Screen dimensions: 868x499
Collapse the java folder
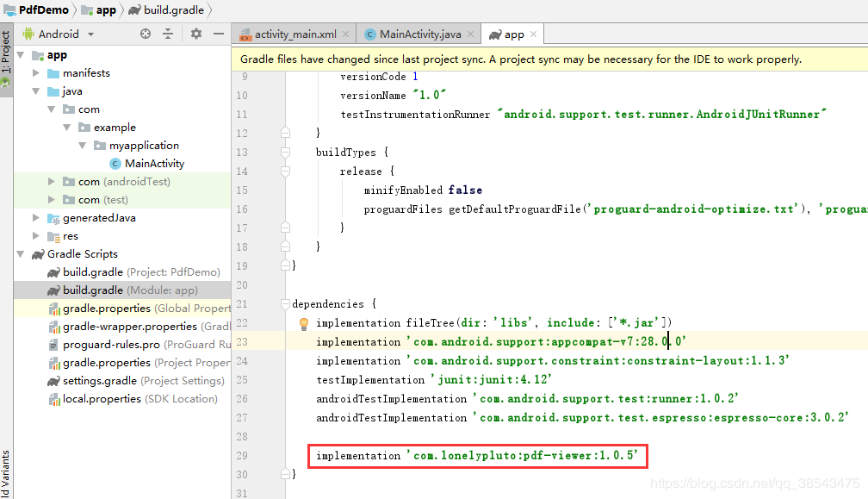36,90
